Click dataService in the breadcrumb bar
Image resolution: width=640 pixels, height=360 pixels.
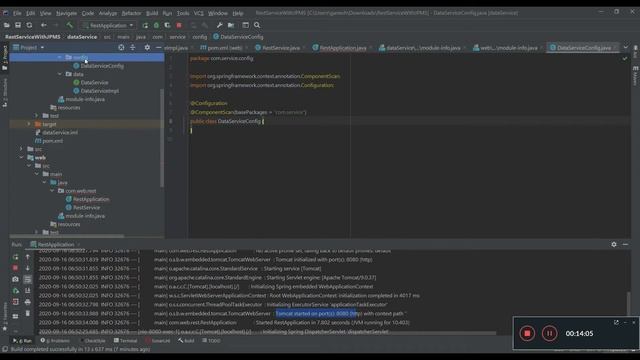click(82, 37)
